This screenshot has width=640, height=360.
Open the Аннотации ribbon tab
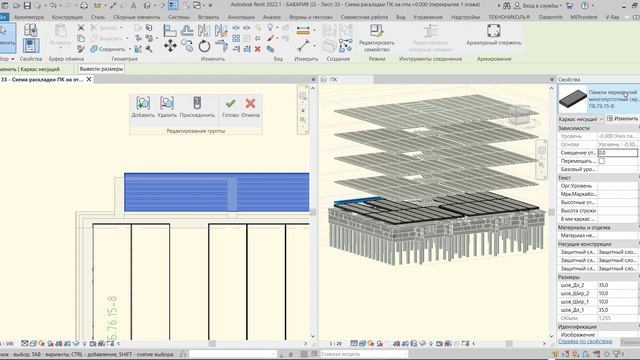point(241,17)
